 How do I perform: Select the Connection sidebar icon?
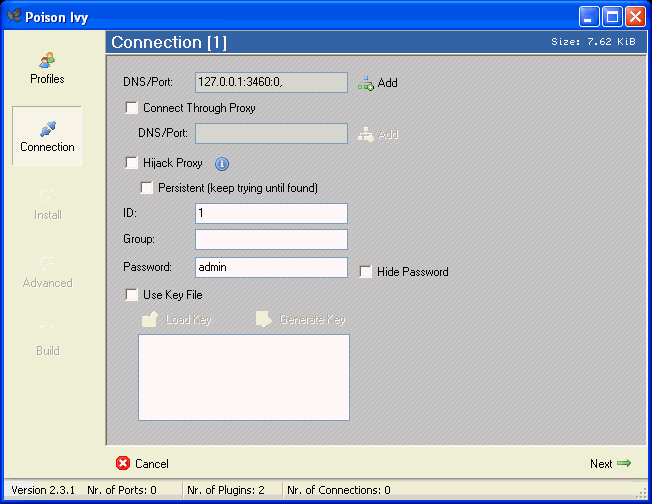[x=47, y=129]
